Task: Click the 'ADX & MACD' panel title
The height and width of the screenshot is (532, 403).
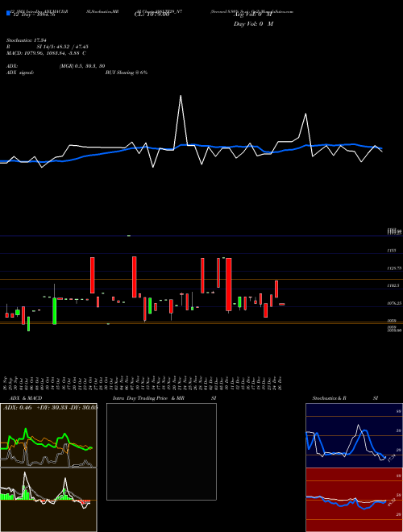Action: coord(26,398)
